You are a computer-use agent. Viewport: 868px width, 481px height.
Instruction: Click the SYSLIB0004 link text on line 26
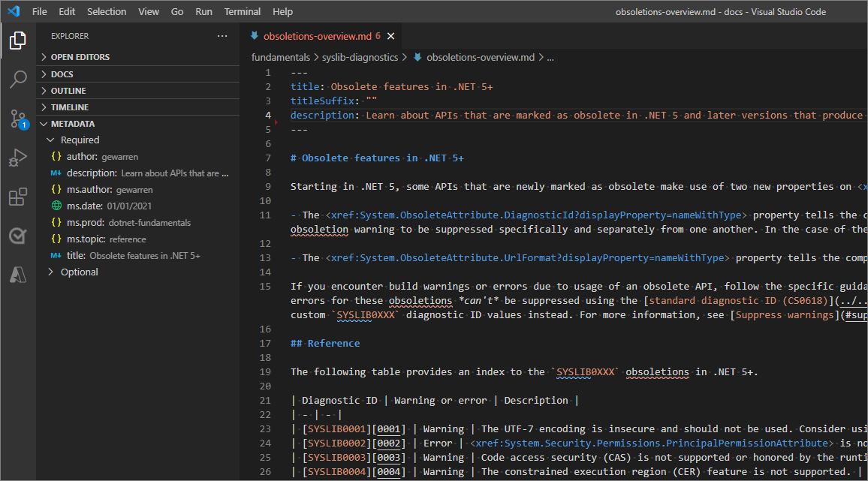[336, 472]
